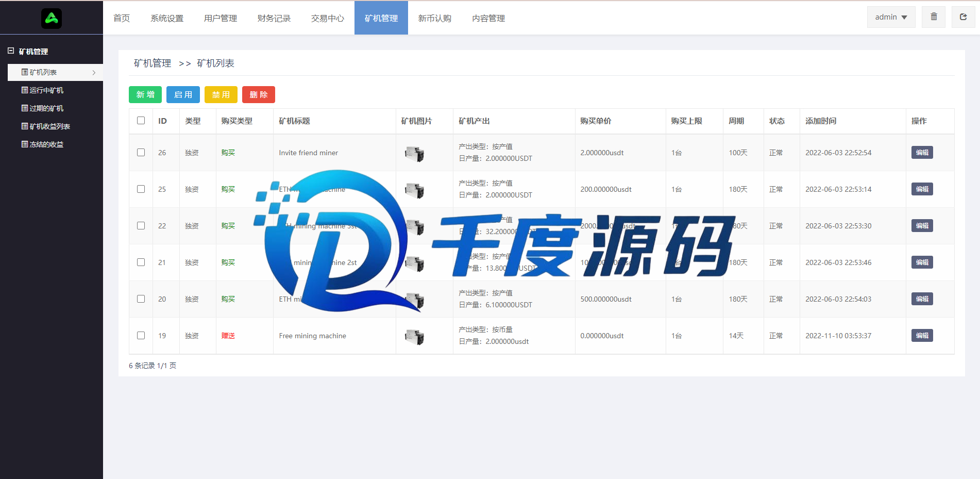The width and height of the screenshot is (980, 479).
Task: Open 运行中矿机 in sidebar
Action: [42, 90]
